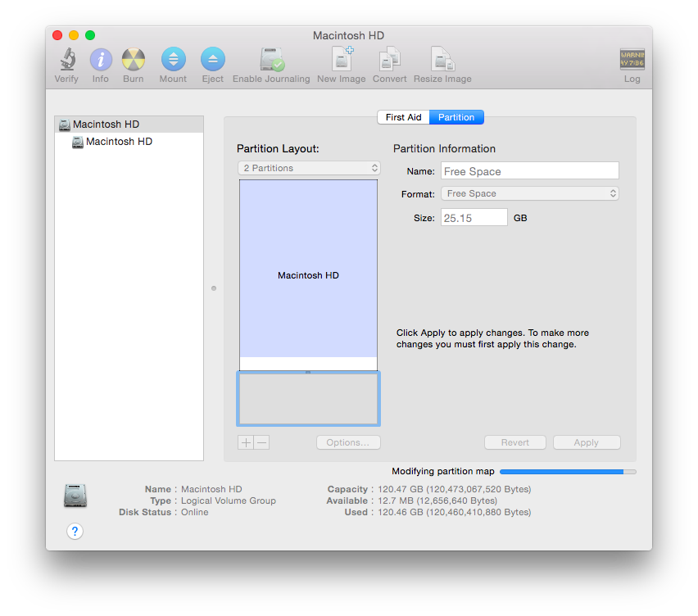Open the Format Free Space dropdown
Image resolution: width=698 pixels, height=616 pixels.
530,193
